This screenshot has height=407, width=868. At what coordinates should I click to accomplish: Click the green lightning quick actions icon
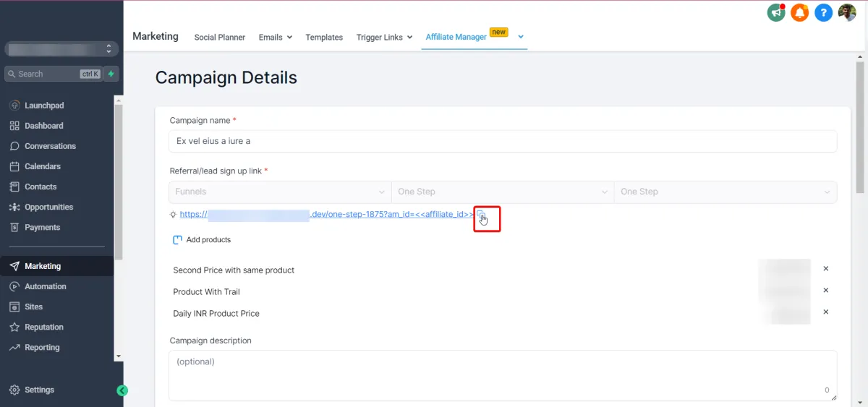pyautogui.click(x=111, y=74)
